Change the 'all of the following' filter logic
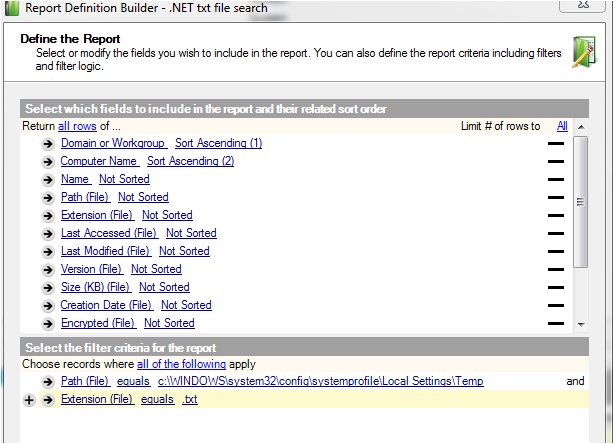The width and height of the screenshot is (614, 444). [181, 364]
